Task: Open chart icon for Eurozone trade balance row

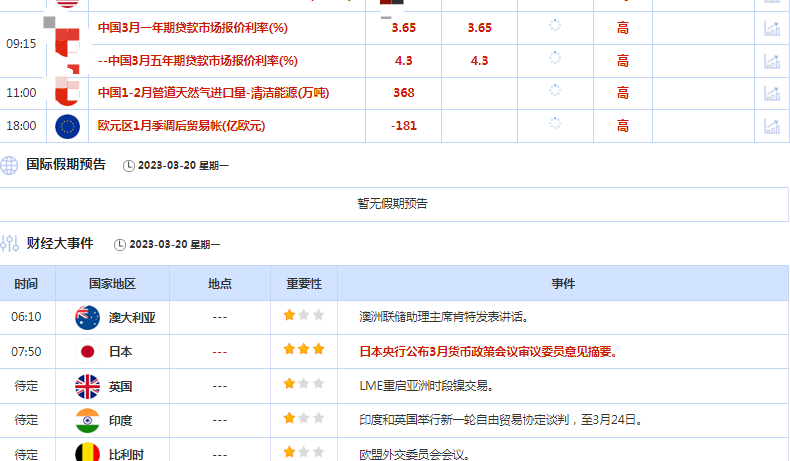Action: tap(772, 126)
